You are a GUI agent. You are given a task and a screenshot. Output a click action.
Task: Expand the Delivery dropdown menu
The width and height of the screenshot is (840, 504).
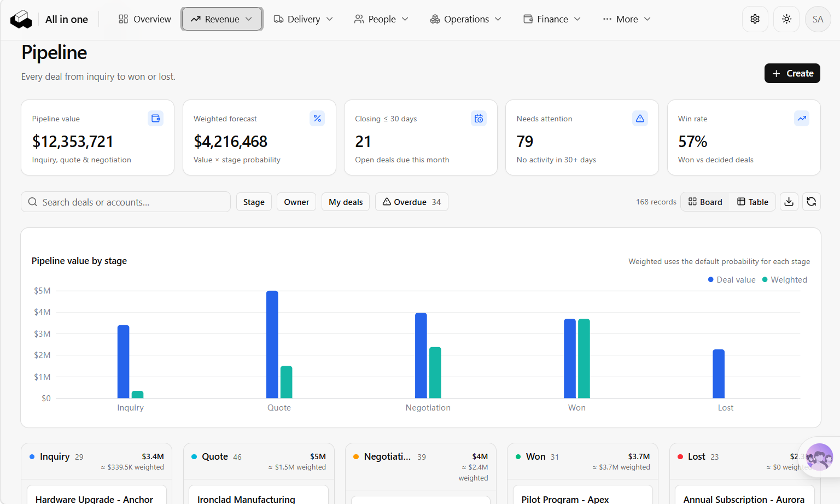point(304,19)
